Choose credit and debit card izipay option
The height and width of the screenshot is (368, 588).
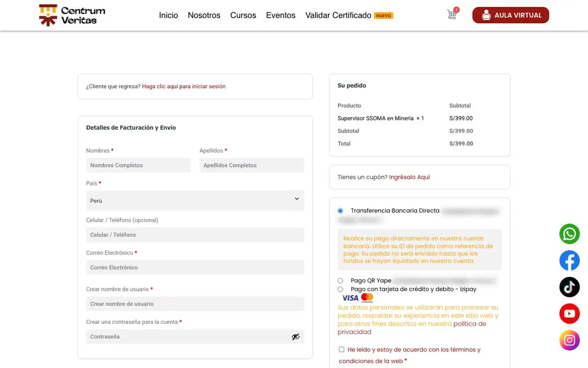point(340,289)
